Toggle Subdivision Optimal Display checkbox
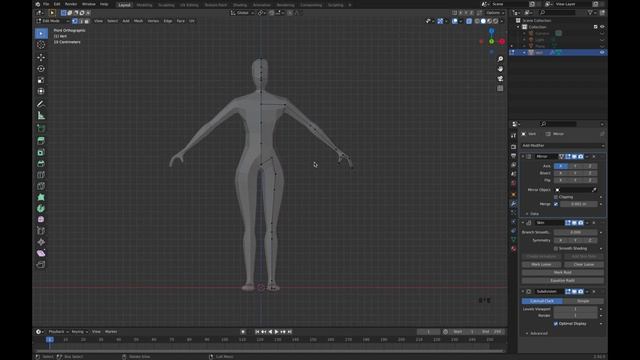The height and width of the screenshot is (360, 640). 556,324
